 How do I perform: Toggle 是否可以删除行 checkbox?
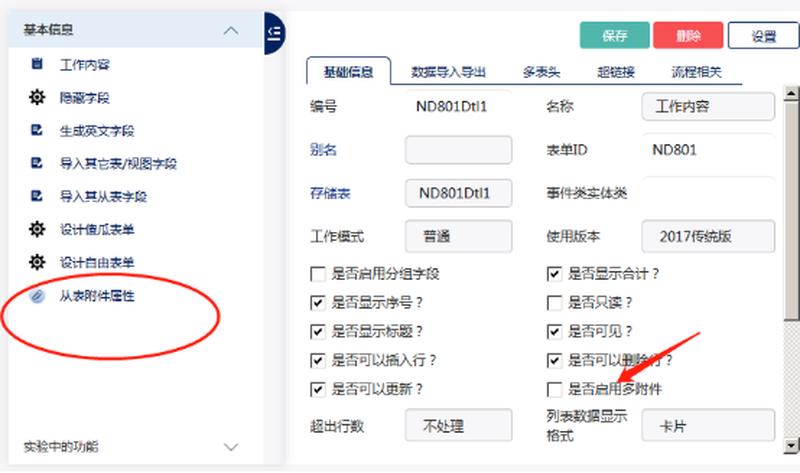click(554, 361)
